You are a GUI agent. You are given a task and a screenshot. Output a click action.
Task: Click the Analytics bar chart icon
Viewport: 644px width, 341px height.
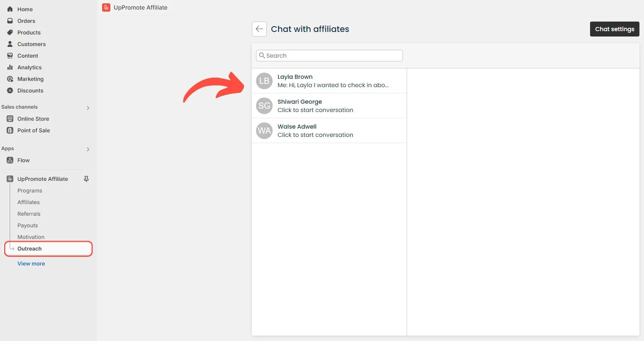click(x=10, y=67)
